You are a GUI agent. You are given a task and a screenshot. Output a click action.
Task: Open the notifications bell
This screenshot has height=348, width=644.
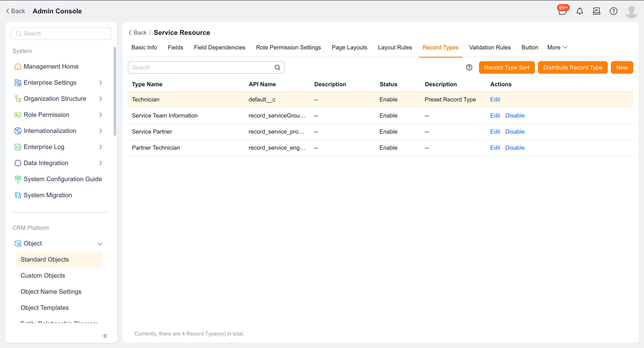pyautogui.click(x=580, y=11)
